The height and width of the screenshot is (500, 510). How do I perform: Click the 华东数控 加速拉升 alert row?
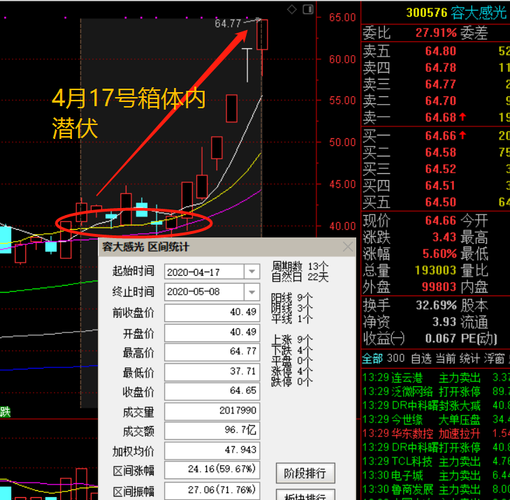click(x=436, y=433)
